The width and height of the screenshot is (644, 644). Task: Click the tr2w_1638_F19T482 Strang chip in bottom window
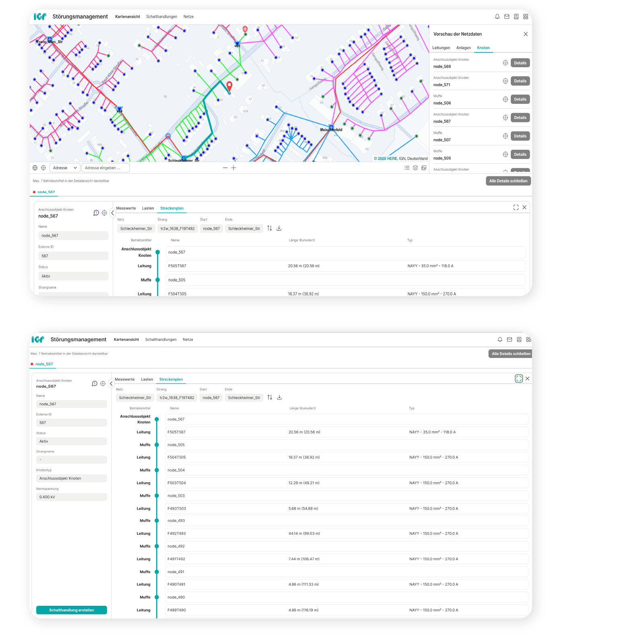177,398
